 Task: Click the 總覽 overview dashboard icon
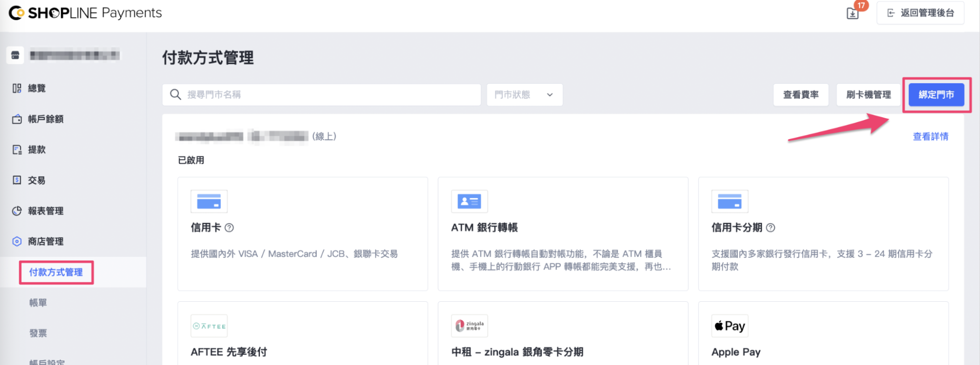[17, 88]
